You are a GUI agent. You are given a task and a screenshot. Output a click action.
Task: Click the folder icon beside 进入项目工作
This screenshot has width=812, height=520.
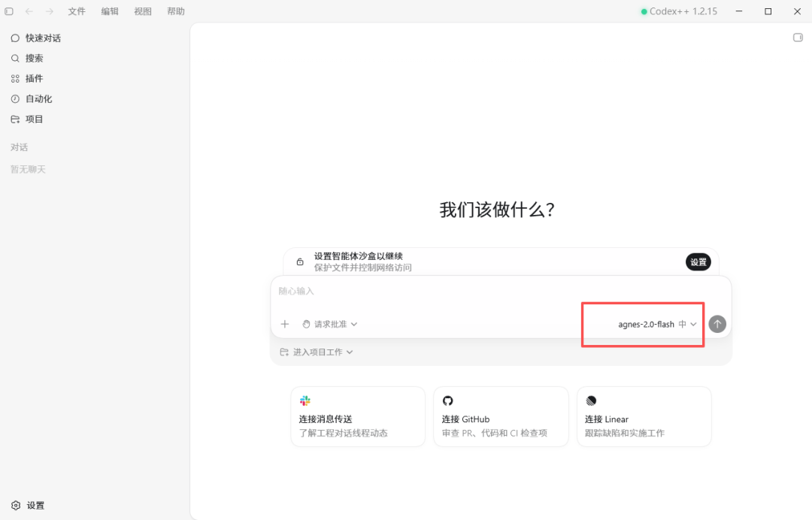(x=283, y=352)
